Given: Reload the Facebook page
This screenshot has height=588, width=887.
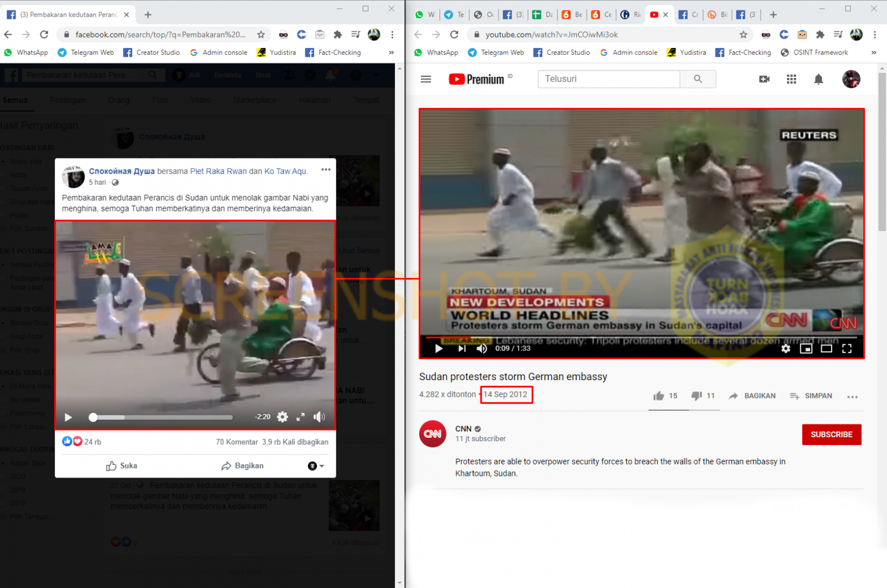Looking at the screenshot, I should click(x=44, y=35).
